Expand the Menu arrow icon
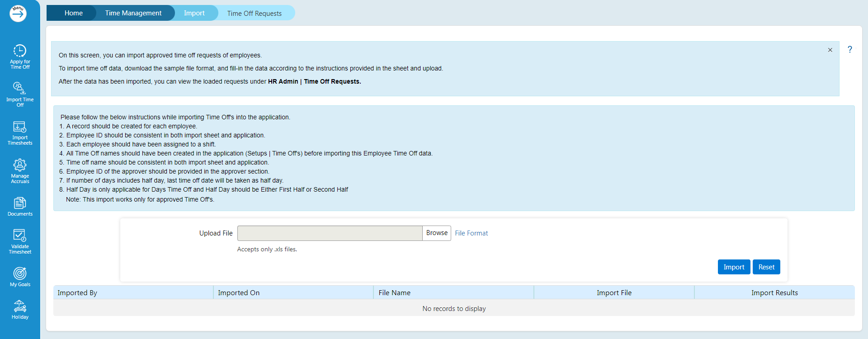 click(18, 14)
